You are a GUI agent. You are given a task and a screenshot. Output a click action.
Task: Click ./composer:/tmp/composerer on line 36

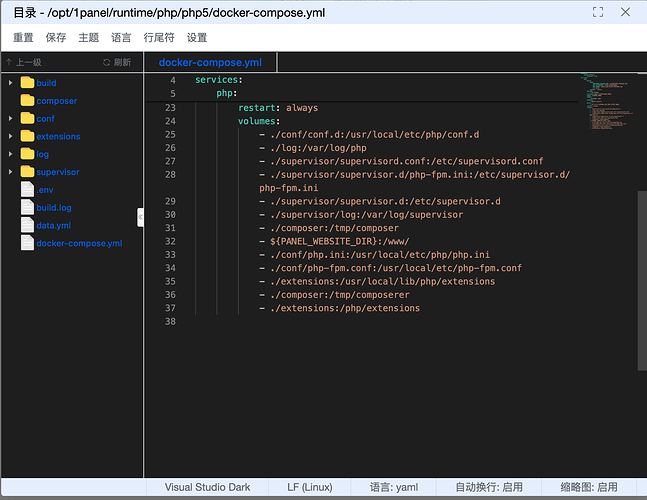[x=340, y=295]
